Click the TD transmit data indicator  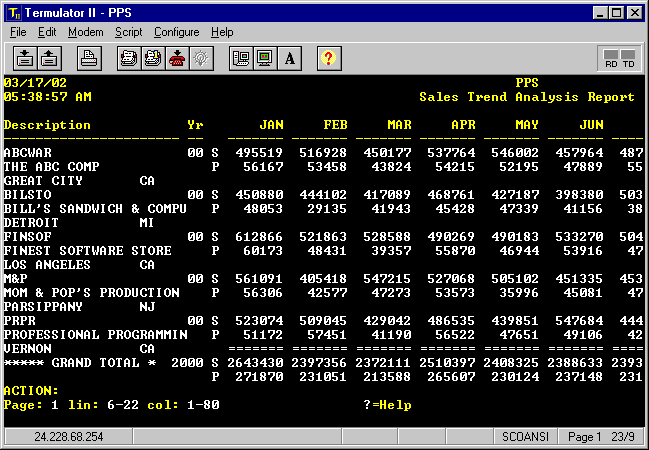[628, 58]
